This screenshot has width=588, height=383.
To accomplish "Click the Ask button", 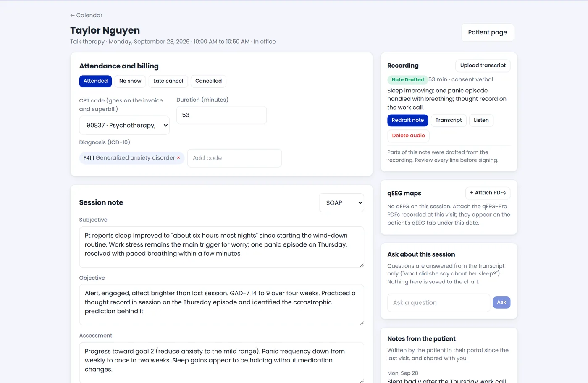I will click(x=501, y=302).
